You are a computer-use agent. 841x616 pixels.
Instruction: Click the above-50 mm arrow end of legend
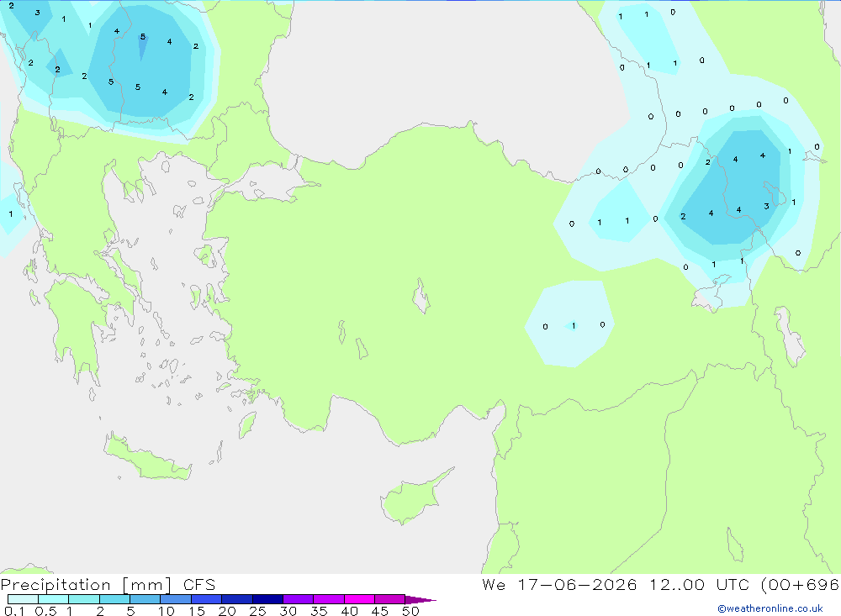pos(420,600)
